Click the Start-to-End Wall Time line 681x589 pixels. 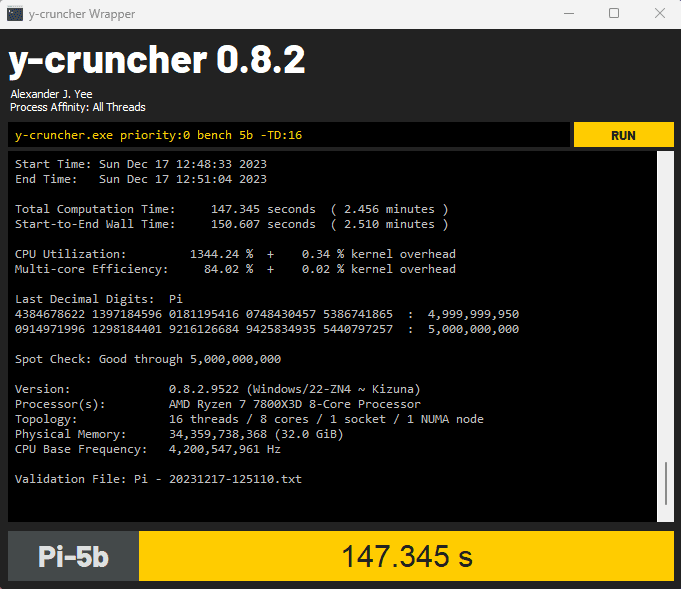point(231,224)
